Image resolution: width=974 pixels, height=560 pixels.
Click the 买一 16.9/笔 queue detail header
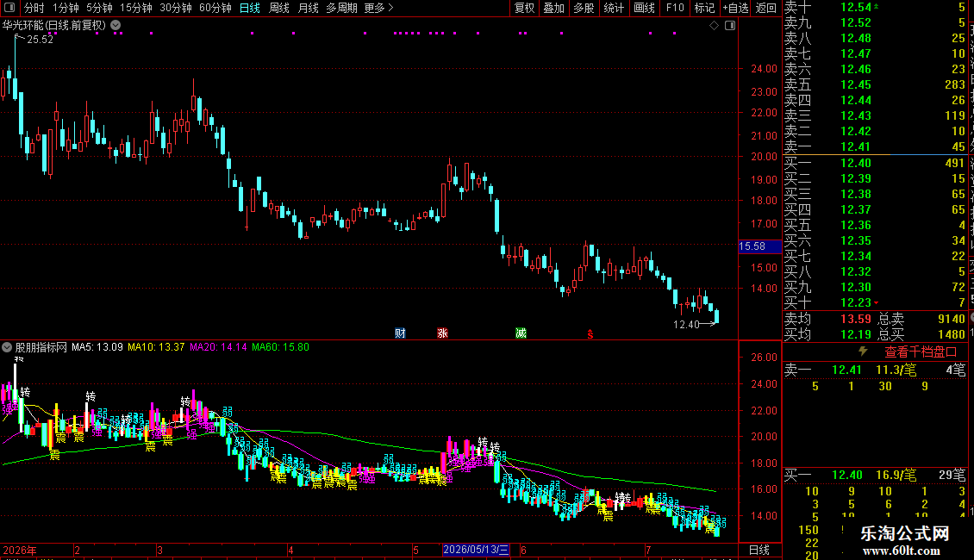pyautogui.click(x=875, y=475)
